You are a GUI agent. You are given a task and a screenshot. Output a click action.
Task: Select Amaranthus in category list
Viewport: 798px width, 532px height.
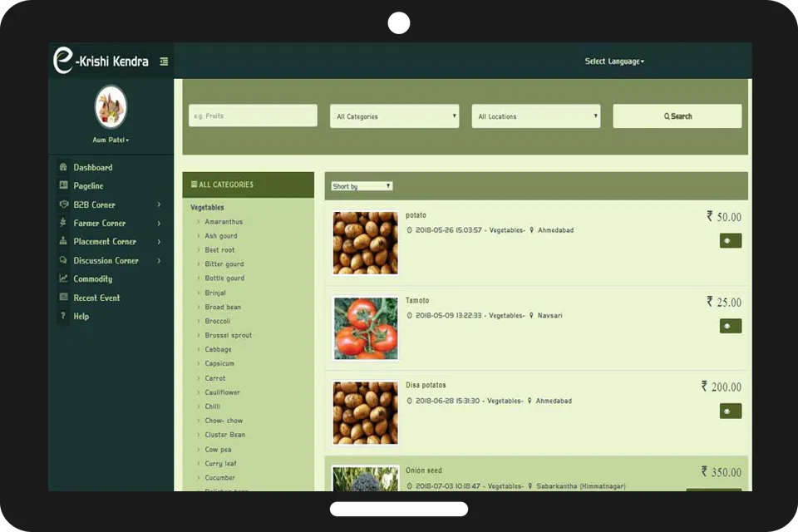(x=224, y=221)
